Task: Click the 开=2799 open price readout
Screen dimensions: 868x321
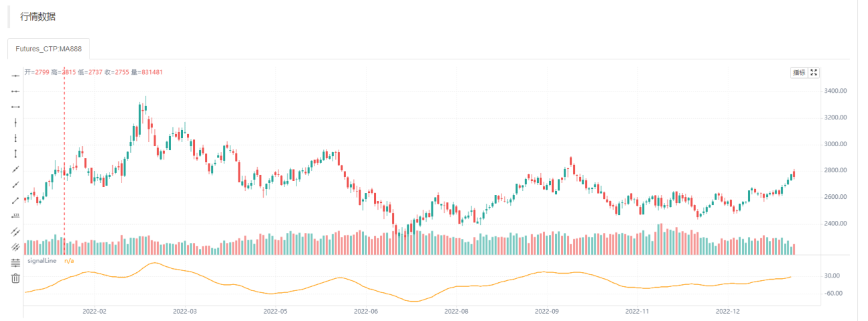Action: pyautogui.click(x=37, y=72)
